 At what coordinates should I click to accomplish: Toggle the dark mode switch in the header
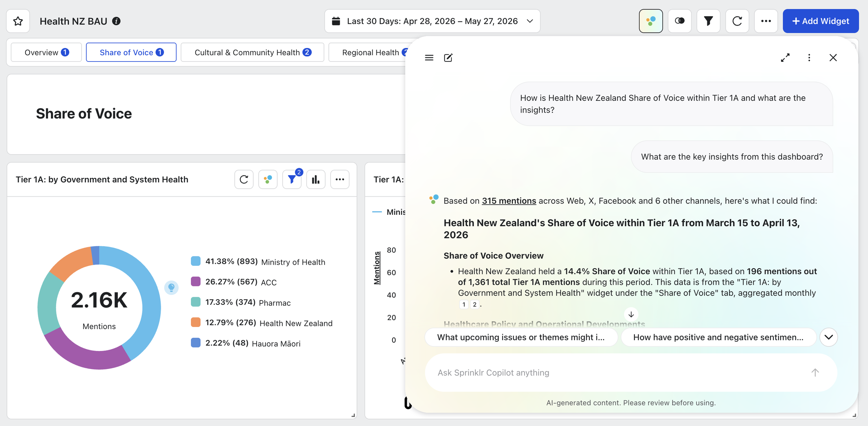(679, 21)
